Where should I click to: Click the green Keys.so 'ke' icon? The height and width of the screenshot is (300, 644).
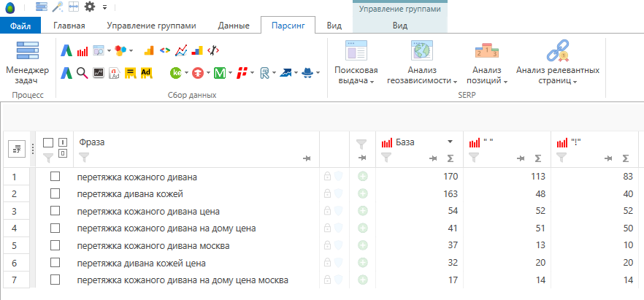pyautogui.click(x=175, y=72)
